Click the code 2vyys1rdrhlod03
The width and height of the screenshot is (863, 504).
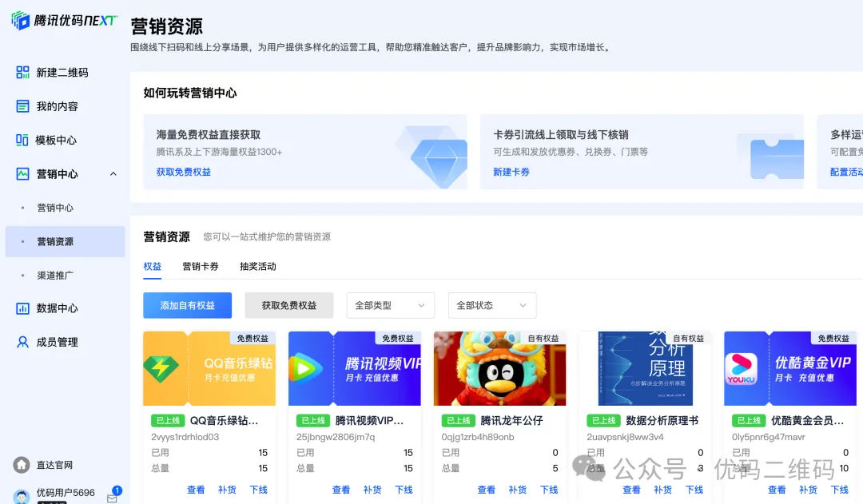click(185, 437)
